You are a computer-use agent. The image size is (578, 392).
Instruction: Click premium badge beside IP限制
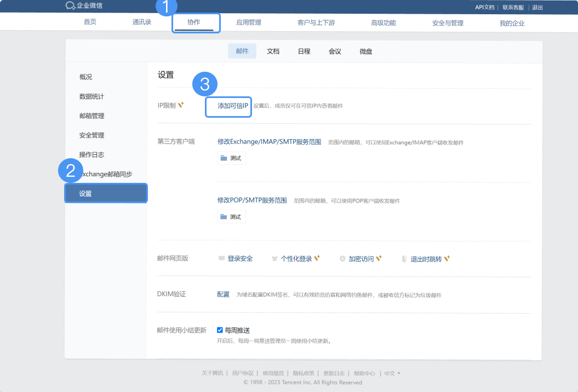tap(181, 105)
